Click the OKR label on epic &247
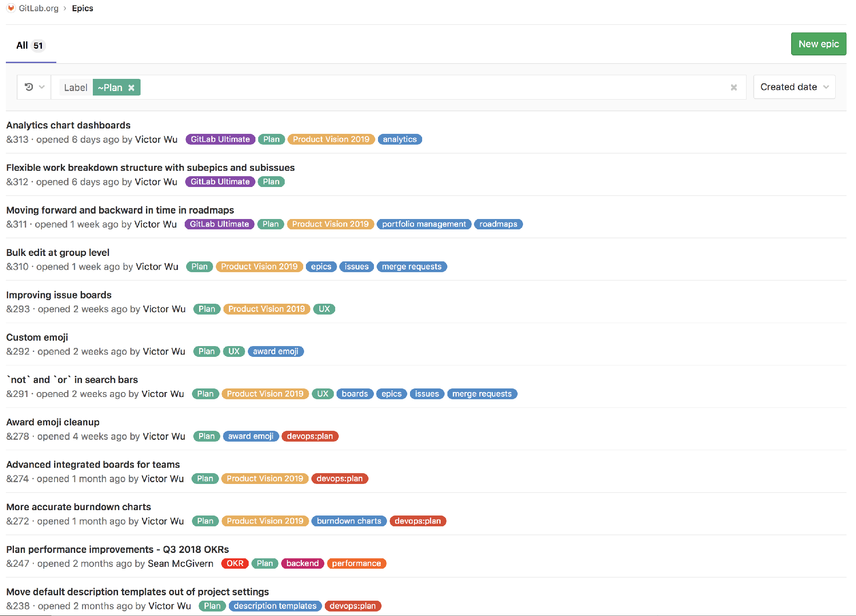 click(x=235, y=563)
